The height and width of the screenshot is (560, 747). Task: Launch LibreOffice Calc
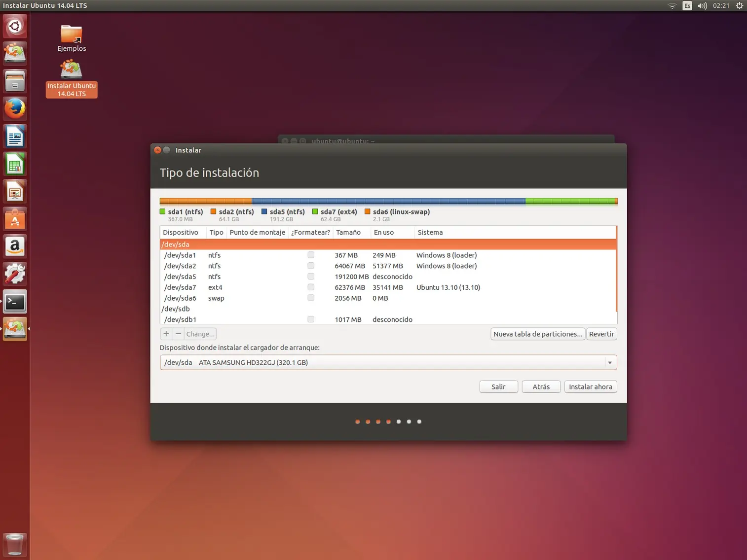tap(15, 164)
